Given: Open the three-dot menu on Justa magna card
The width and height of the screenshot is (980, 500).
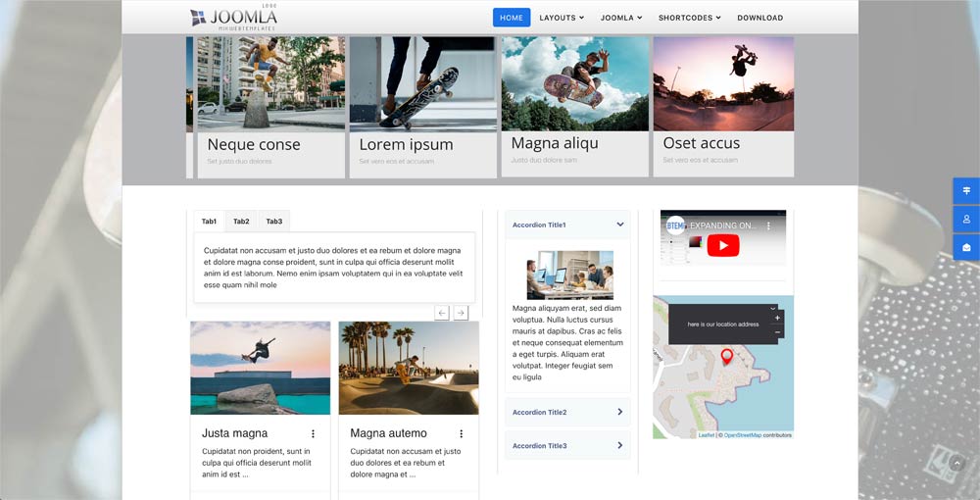Looking at the screenshot, I should click(x=314, y=433).
